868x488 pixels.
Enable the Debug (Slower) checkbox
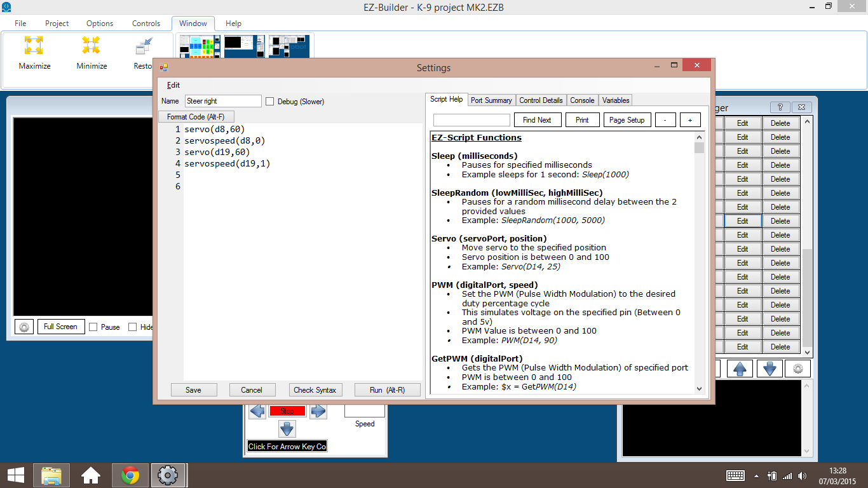coord(269,101)
